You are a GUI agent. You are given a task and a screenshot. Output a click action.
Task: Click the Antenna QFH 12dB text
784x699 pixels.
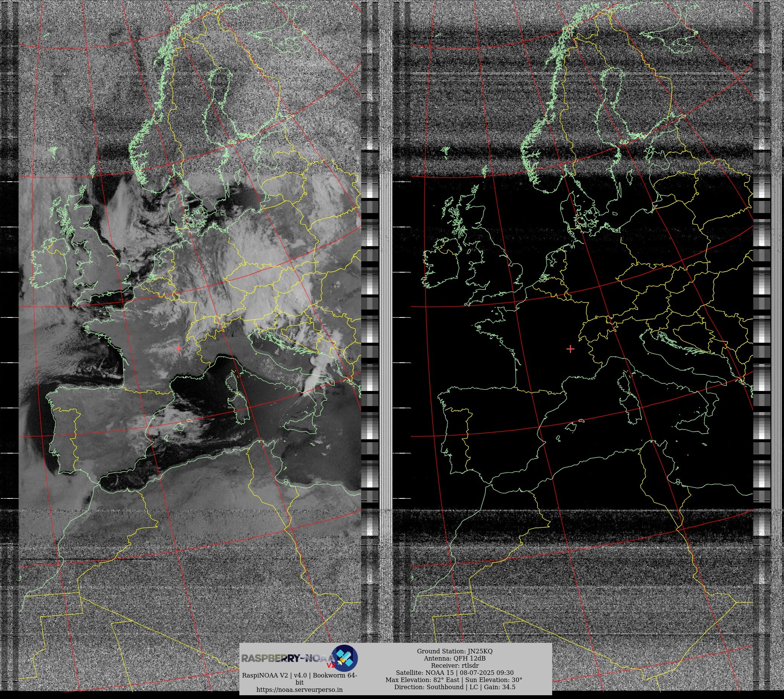(455, 658)
